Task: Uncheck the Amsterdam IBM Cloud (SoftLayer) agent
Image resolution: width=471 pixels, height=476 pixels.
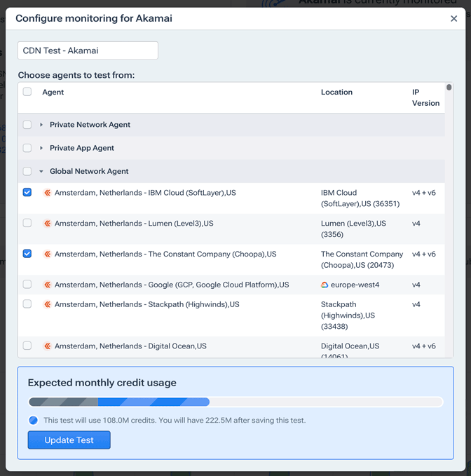Action: coord(27,192)
